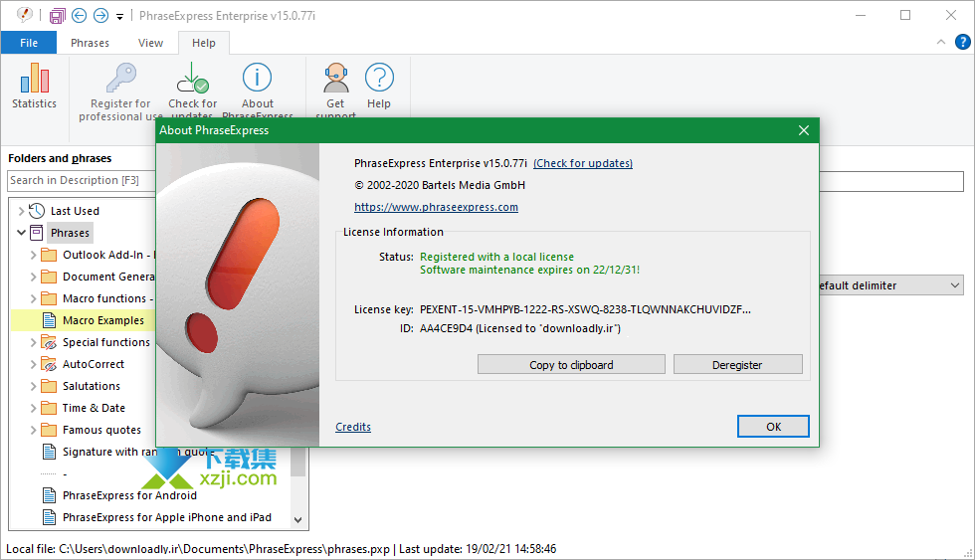Click the Macro Examples document icon
This screenshot has width=975, height=560.
click(x=49, y=320)
